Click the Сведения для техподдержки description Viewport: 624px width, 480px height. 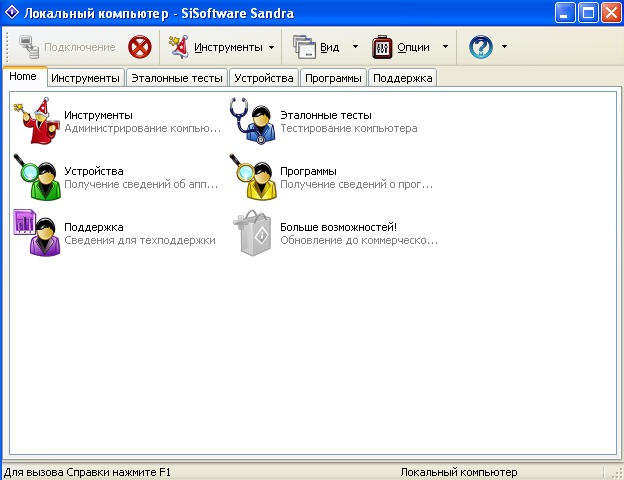[140, 240]
